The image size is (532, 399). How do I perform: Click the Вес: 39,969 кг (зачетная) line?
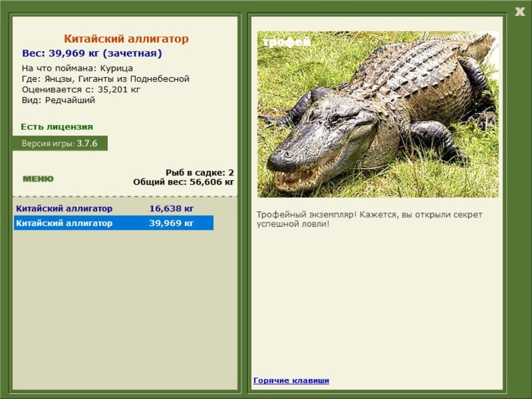click(x=92, y=53)
